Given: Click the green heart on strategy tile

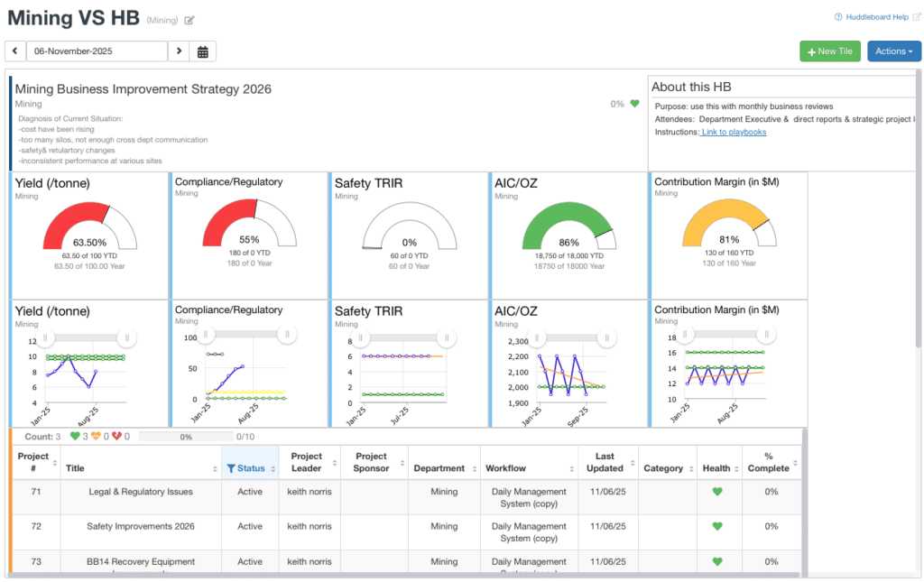Looking at the screenshot, I should (634, 104).
